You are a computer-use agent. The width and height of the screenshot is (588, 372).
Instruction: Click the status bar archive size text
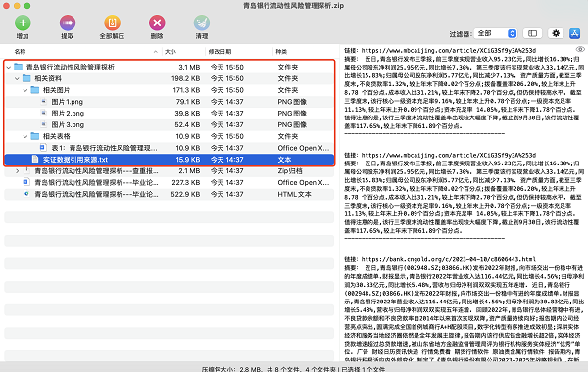click(x=293, y=369)
